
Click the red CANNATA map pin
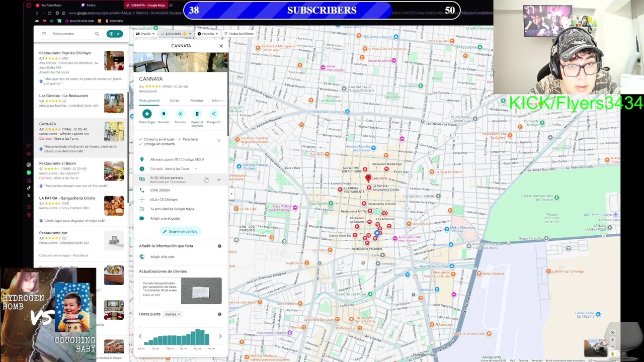[368, 178]
